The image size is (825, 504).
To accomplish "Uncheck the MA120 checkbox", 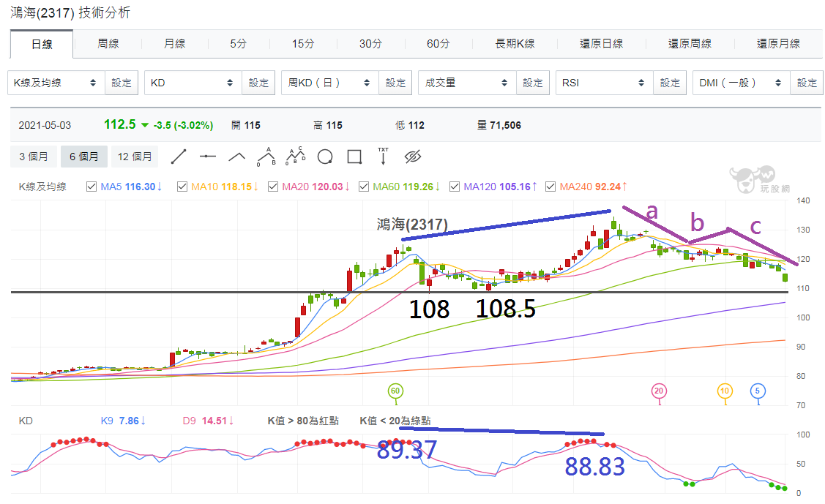I will (455, 187).
